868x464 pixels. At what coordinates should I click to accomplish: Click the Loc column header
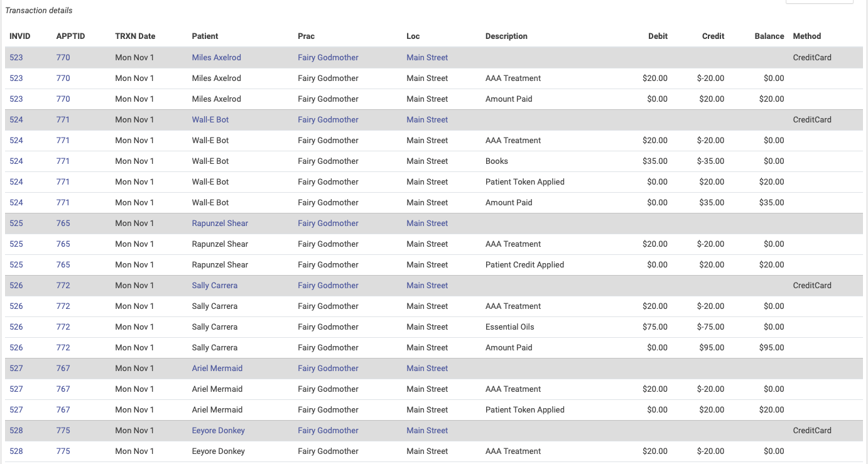pos(413,36)
